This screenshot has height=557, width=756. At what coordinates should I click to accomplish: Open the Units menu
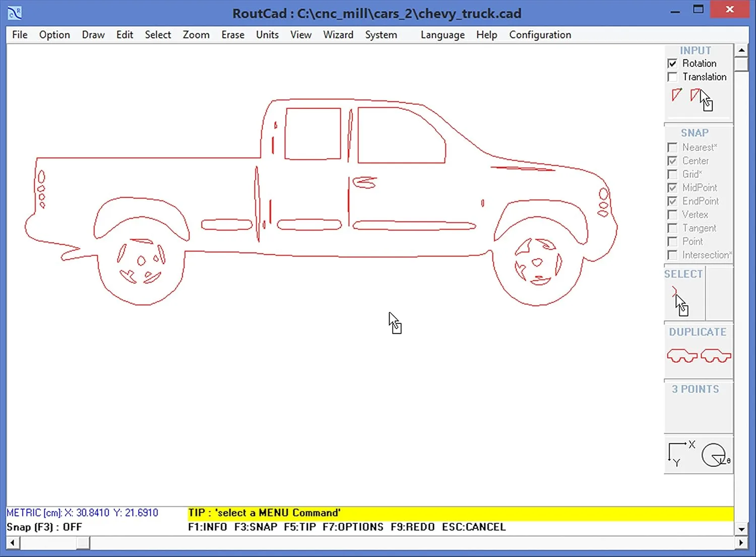coord(267,35)
